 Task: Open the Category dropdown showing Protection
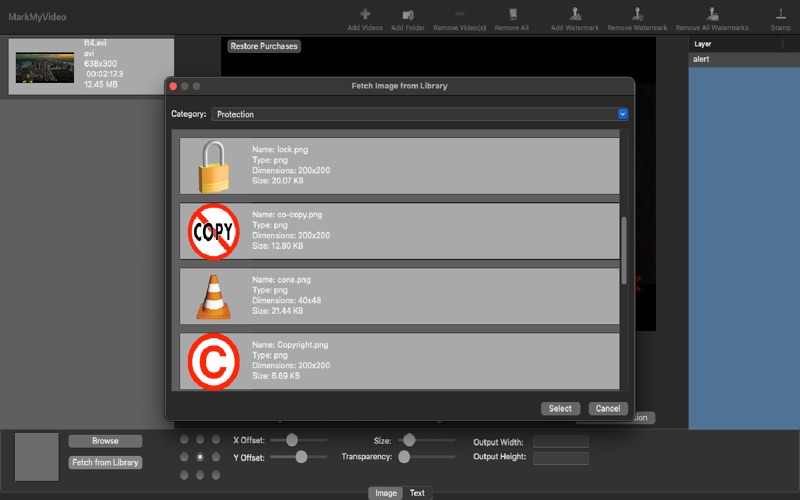(419, 114)
